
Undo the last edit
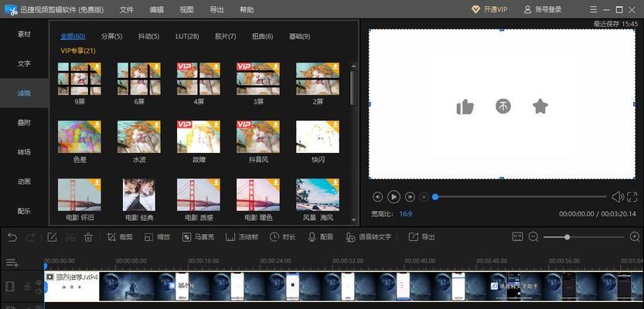tap(12, 237)
